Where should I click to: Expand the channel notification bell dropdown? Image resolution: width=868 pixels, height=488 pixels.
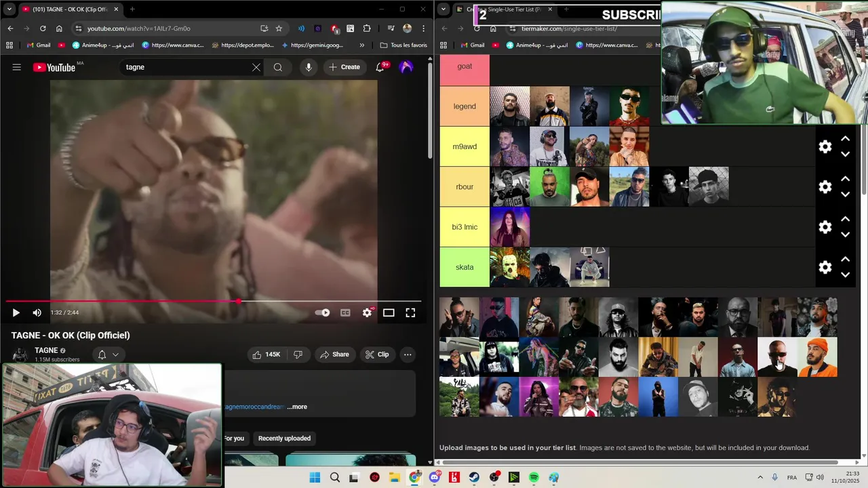108,354
